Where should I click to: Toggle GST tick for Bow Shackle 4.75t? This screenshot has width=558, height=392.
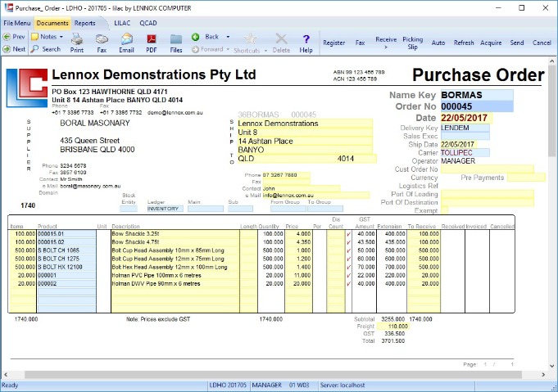tap(348, 242)
